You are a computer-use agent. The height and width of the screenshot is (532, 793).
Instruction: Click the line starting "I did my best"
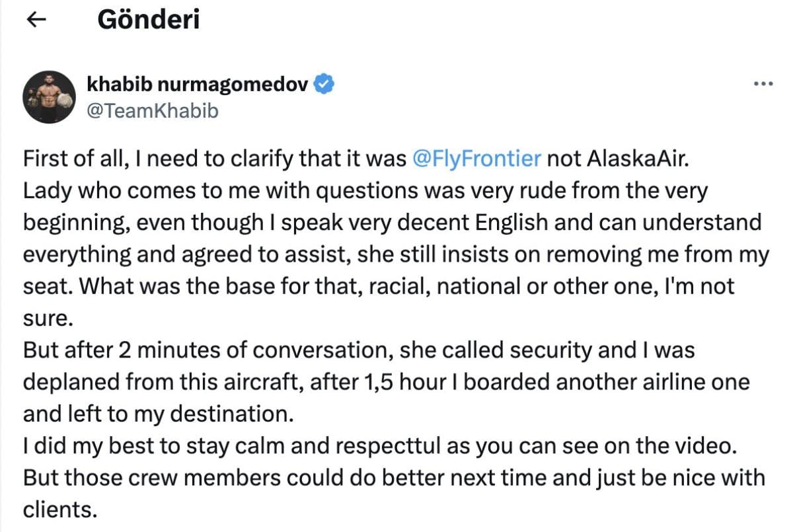(379, 445)
